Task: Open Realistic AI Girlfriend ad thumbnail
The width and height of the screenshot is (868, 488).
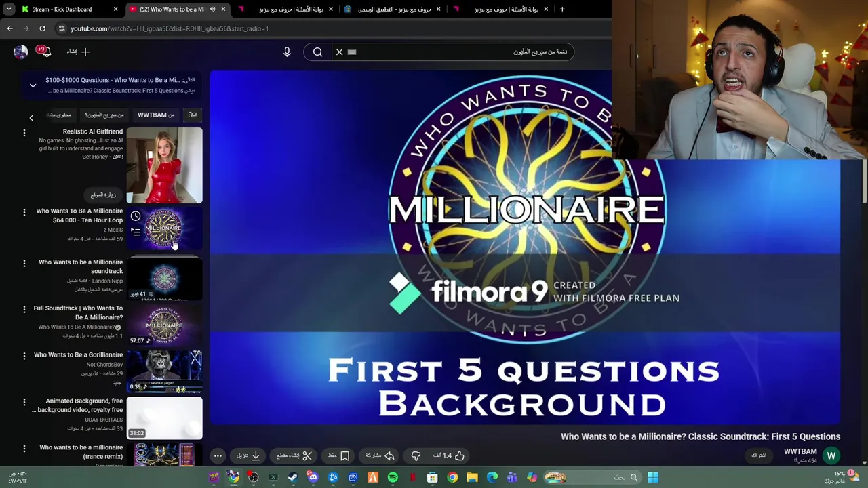Action: click(164, 165)
